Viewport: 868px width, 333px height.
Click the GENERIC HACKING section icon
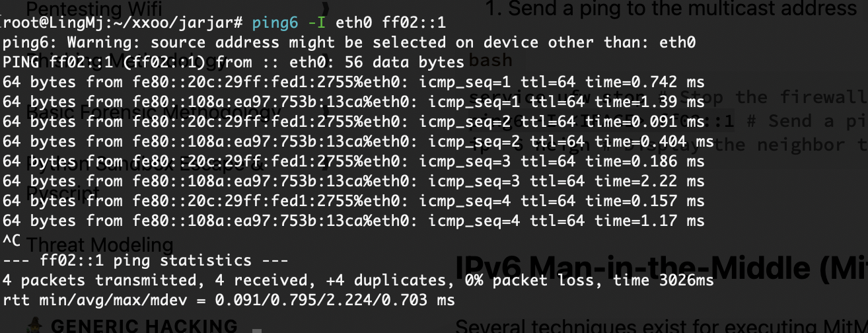tap(36, 326)
